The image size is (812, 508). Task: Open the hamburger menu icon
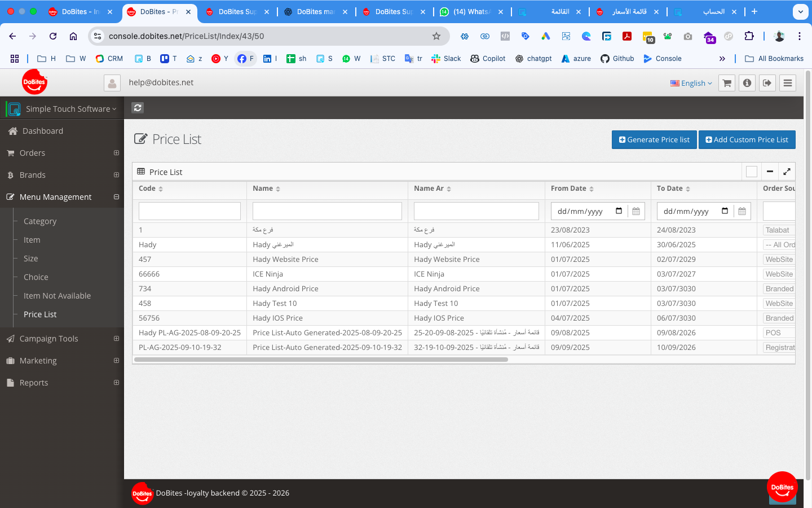pyautogui.click(x=788, y=83)
